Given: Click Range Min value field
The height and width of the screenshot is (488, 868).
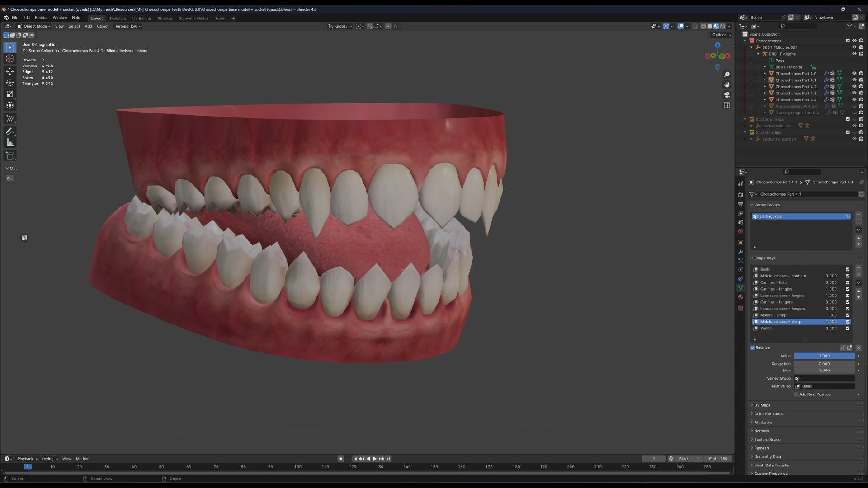Looking at the screenshot, I should point(824,364).
